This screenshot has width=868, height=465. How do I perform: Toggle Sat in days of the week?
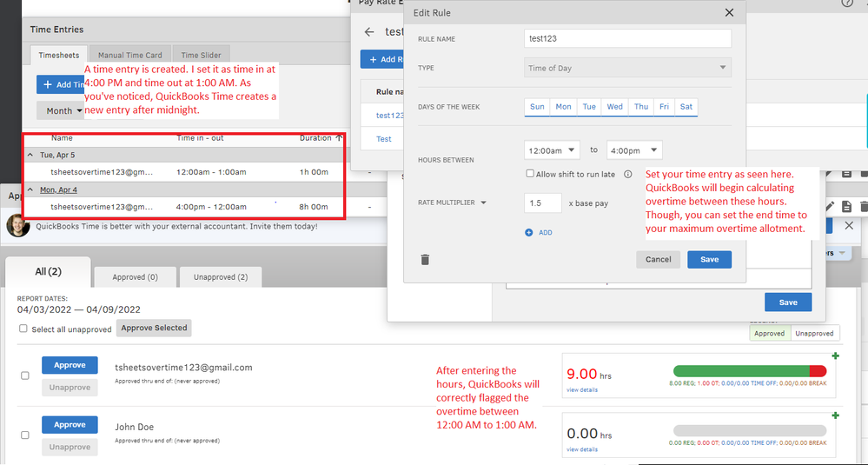point(686,107)
